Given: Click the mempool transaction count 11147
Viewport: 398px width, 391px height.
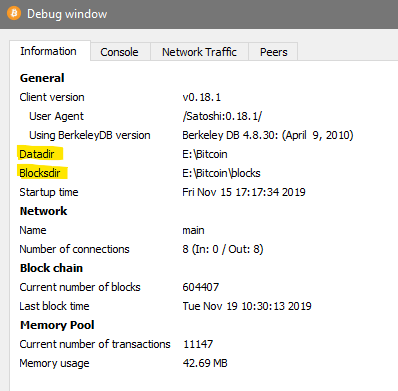Looking at the screenshot, I should (x=198, y=344).
